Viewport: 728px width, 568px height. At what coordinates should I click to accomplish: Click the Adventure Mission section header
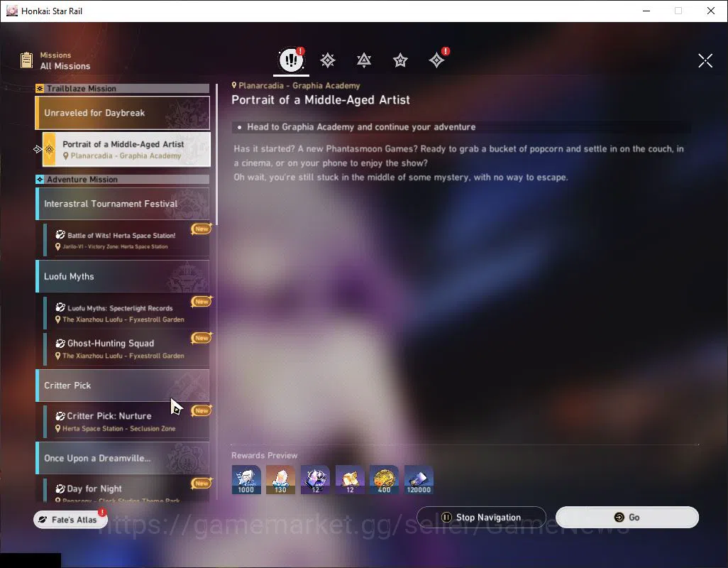[x=123, y=179]
